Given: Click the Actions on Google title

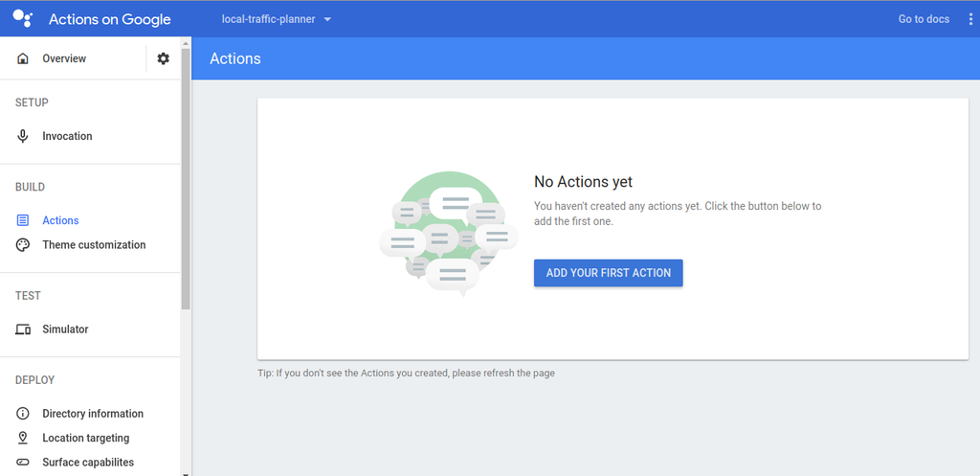Looking at the screenshot, I should coord(110,19).
